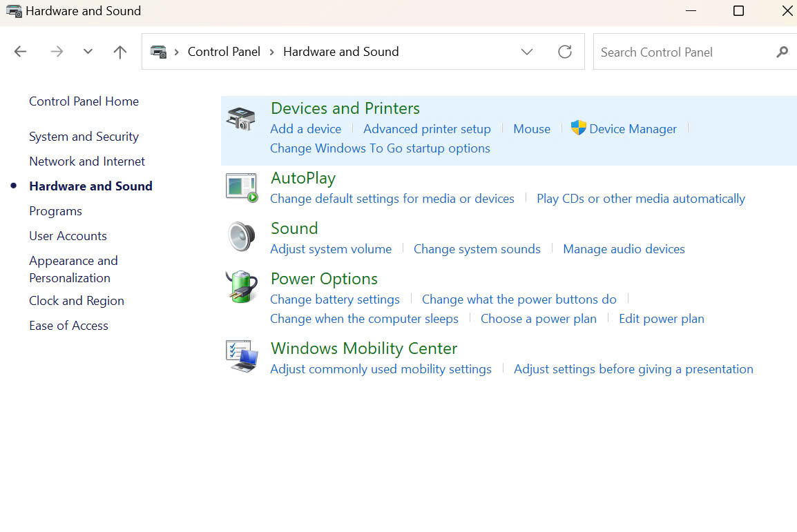Viewport: 797px width, 532px height.
Task: Click the address bar Control Panel icon
Action: (159, 52)
